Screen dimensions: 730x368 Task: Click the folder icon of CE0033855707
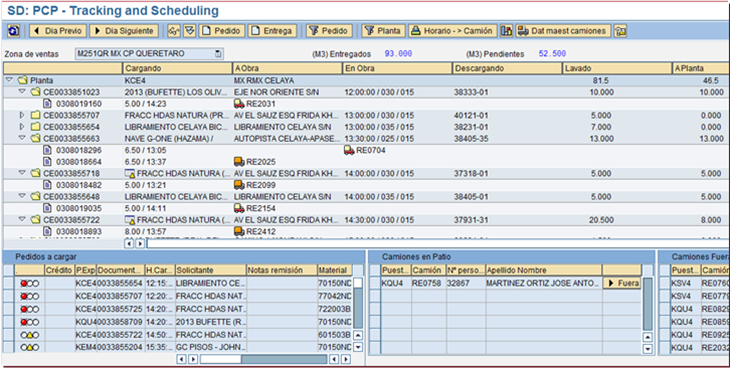36,115
